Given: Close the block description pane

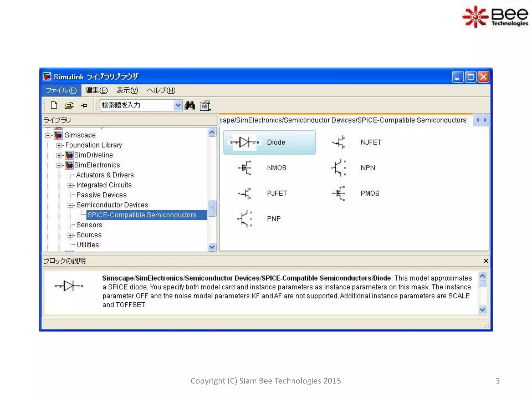Looking at the screenshot, I should pos(486,261).
